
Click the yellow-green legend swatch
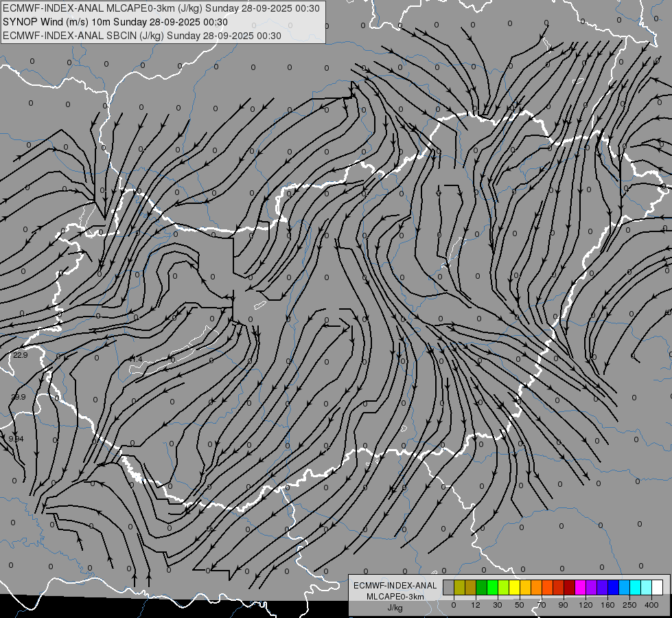504,587
